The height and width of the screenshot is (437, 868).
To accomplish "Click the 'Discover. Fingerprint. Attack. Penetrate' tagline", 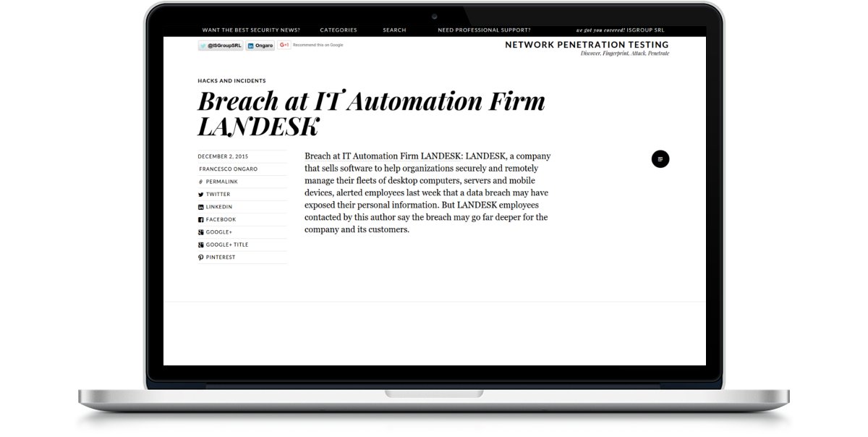I will 625,54.
